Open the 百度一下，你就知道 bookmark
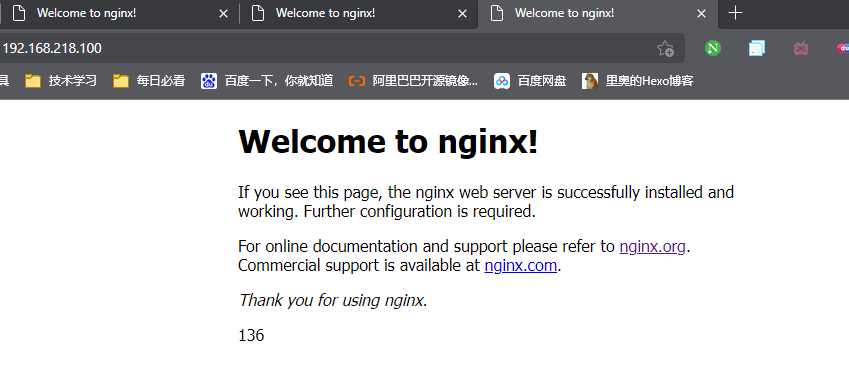 [x=267, y=81]
